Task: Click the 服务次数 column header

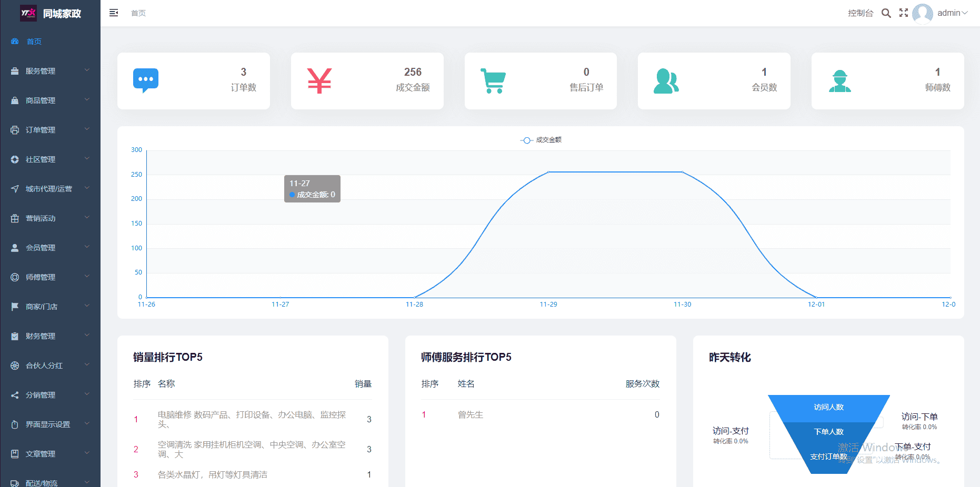Action: point(643,384)
